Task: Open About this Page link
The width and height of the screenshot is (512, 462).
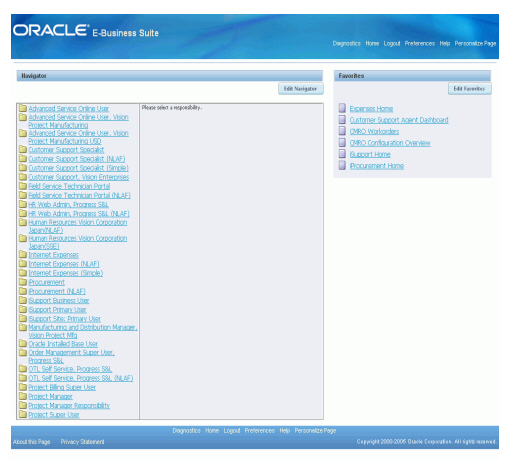Action: (32, 442)
